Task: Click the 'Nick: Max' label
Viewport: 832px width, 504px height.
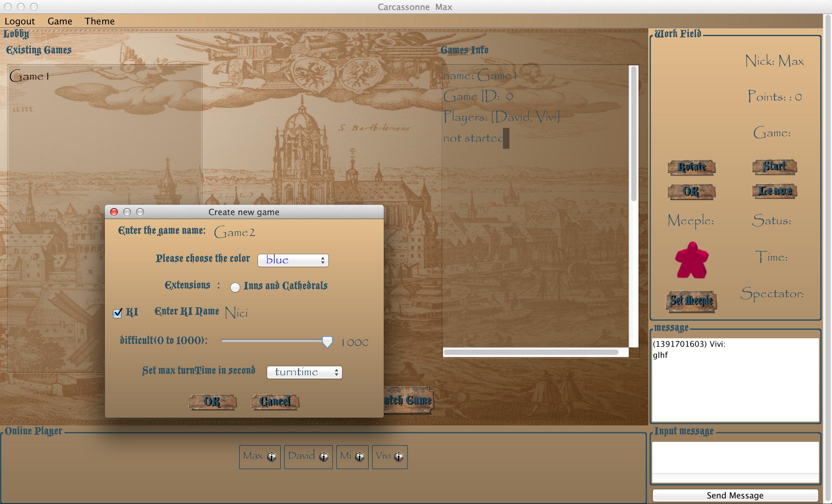Action: click(774, 61)
